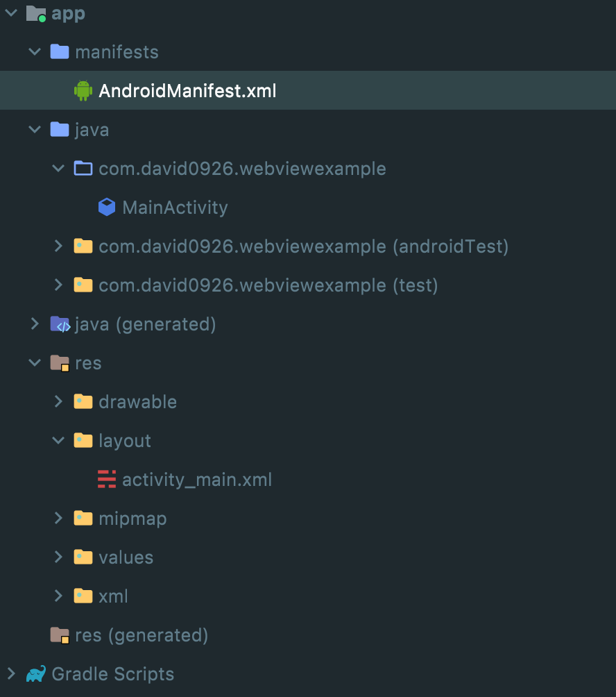Open MainActivity in the tree
This screenshot has width=616, height=697.
point(175,208)
